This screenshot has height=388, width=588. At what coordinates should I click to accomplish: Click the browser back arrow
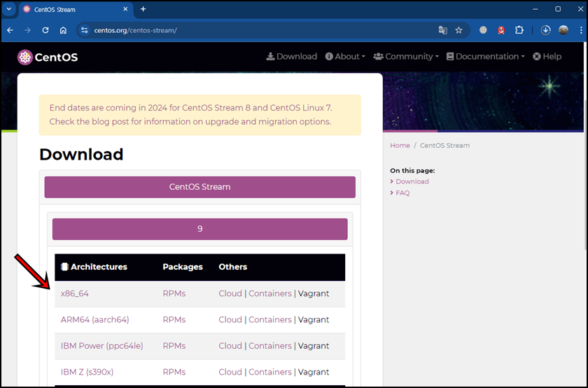coord(10,30)
